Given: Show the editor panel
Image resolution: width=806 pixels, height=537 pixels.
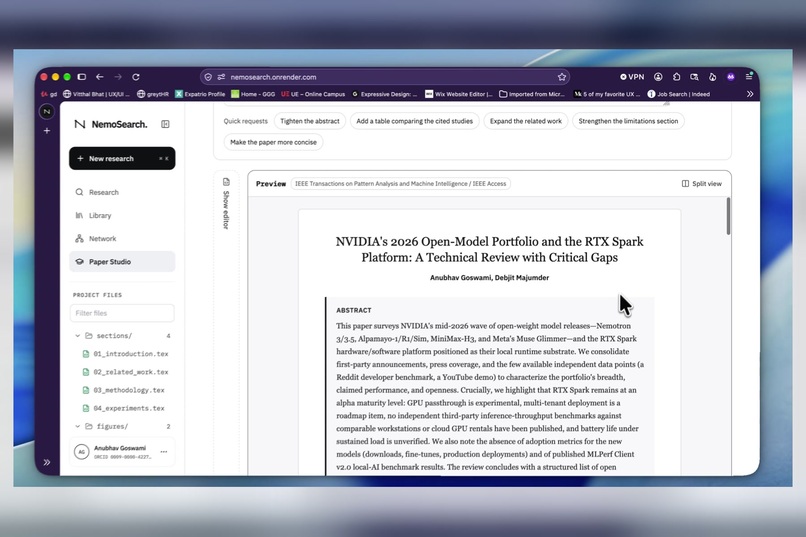Looking at the screenshot, I should pyautogui.click(x=226, y=204).
